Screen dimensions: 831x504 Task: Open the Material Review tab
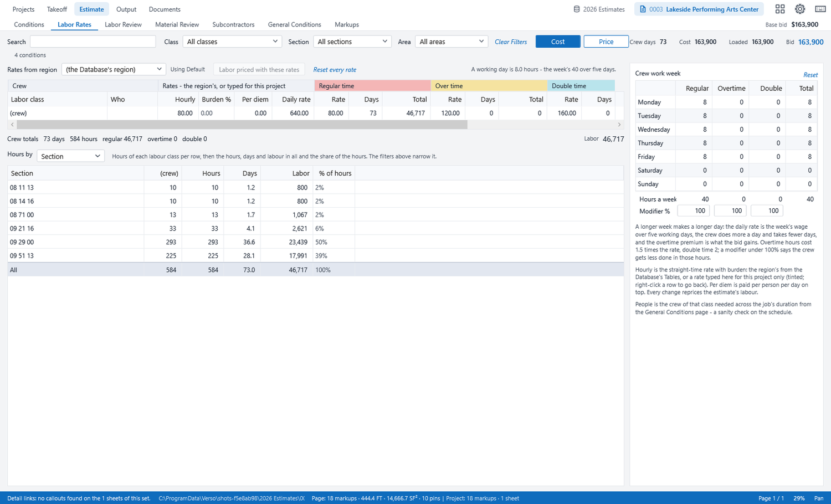click(x=177, y=24)
